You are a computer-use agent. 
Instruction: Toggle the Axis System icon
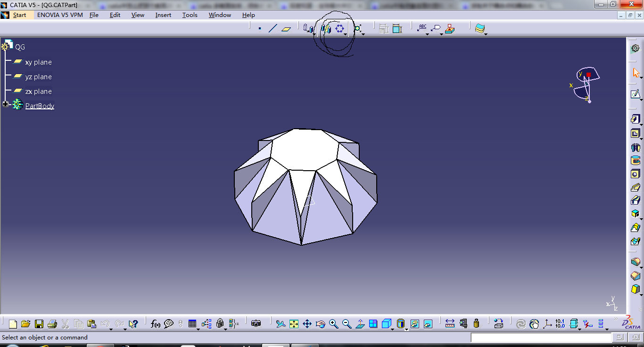547,324
